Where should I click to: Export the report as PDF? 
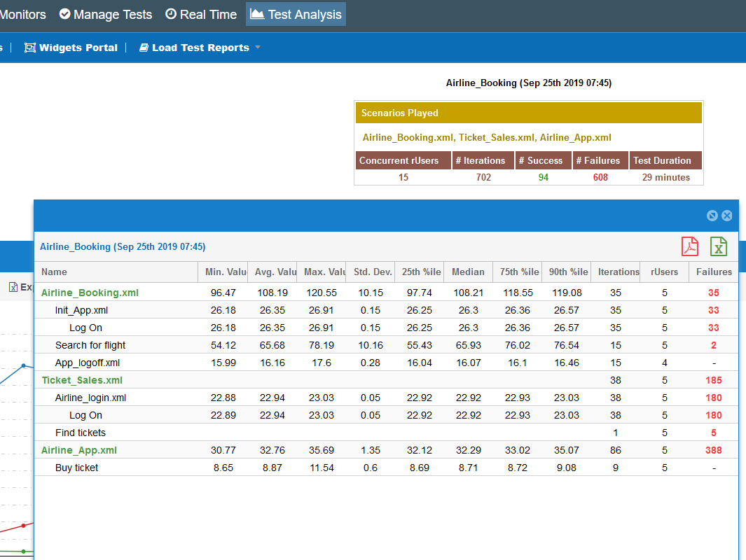[689, 246]
